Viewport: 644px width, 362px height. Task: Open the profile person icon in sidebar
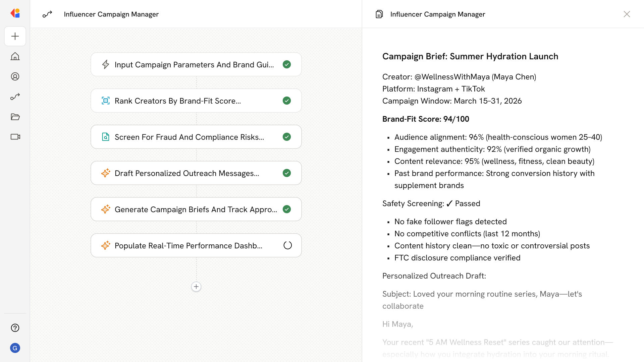[15, 76]
